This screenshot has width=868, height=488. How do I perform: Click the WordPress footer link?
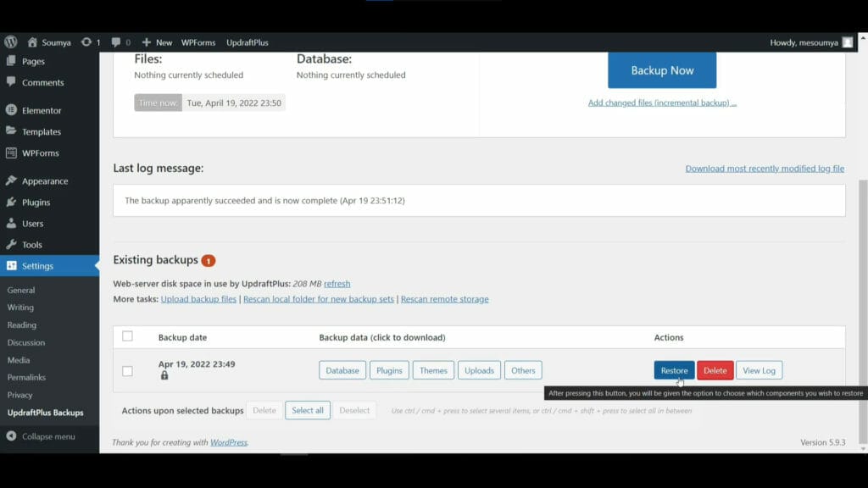point(229,442)
